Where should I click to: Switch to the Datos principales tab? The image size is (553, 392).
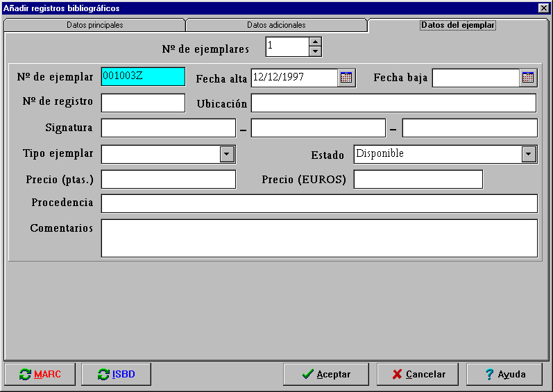coord(95,25)
